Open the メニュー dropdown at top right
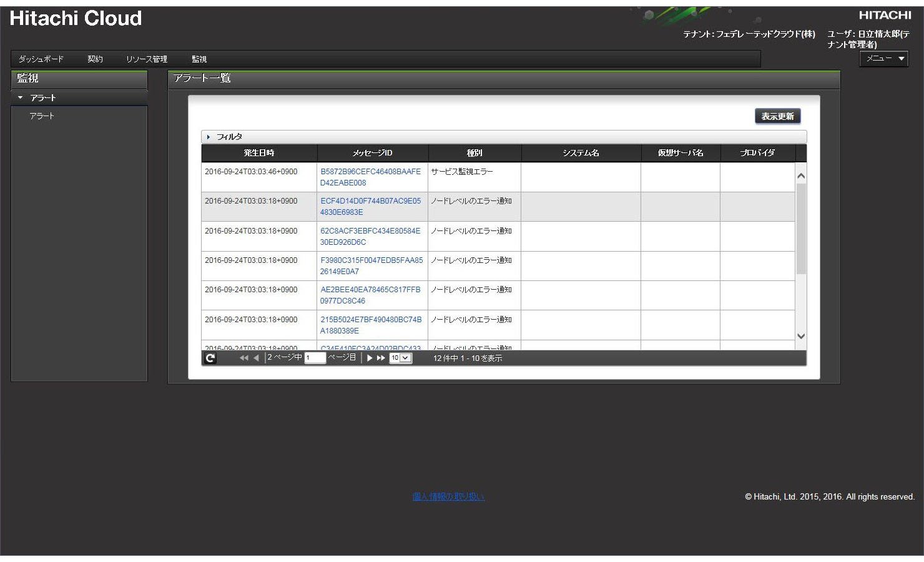The width and height of the screenshot is (924, 562). [884, 58]
